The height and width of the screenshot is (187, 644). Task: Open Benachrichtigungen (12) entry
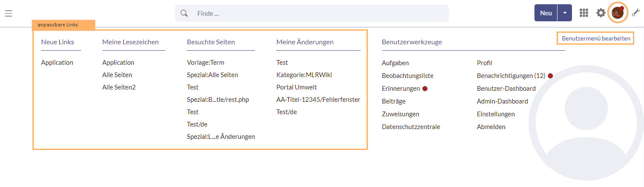pos(511,76)
